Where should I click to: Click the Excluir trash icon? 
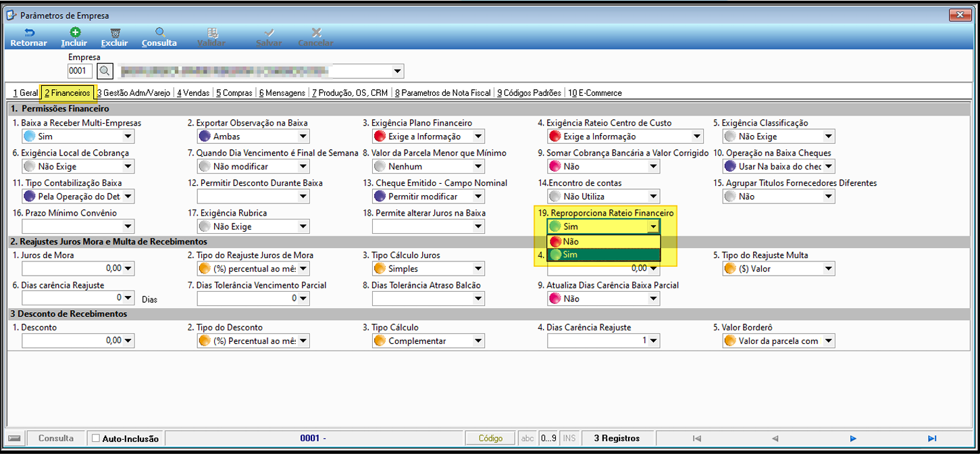click(115, 32)
